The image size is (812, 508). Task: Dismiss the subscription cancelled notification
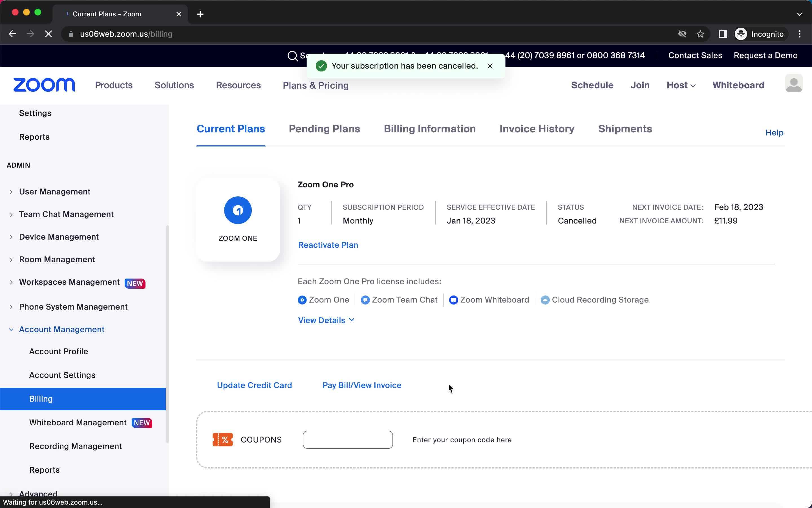490,66
